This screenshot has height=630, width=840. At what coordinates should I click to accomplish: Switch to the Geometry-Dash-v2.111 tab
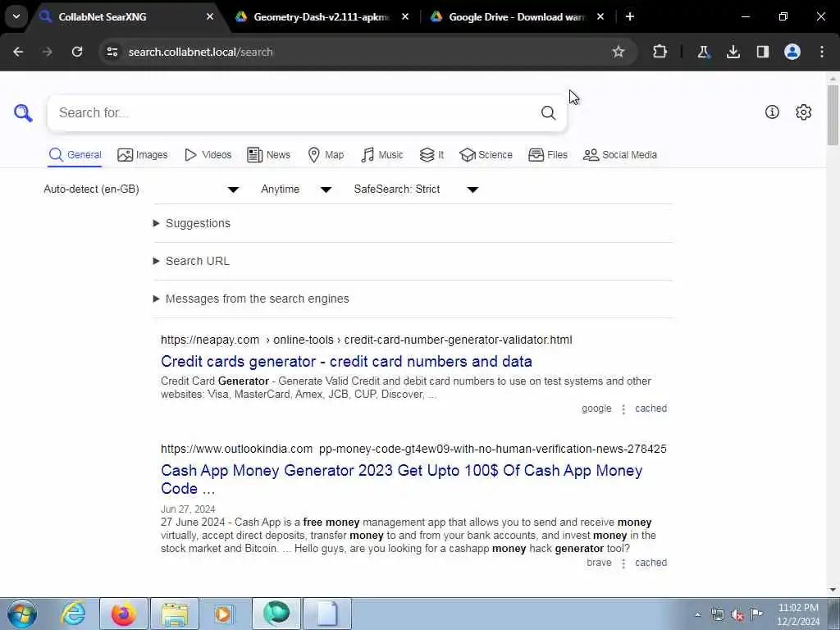click(x=321, y=16)
